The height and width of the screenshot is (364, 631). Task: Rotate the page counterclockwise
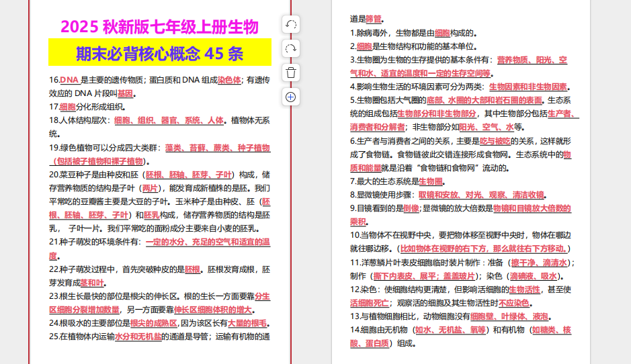point(290,25)
